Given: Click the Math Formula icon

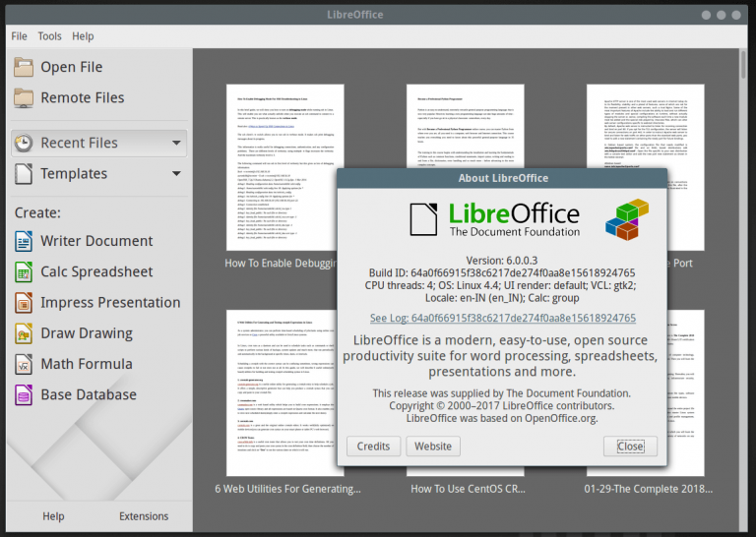Looking at the screenshot, I should click(24, 364).
